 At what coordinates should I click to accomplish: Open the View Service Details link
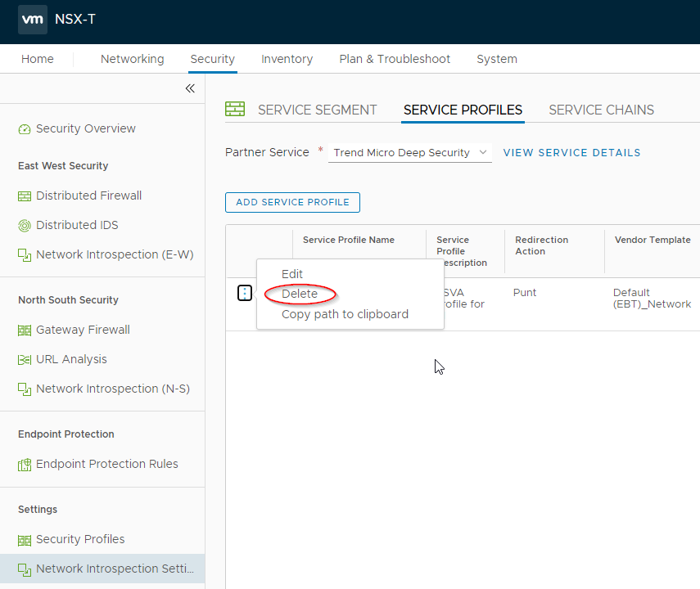[571, 153]
